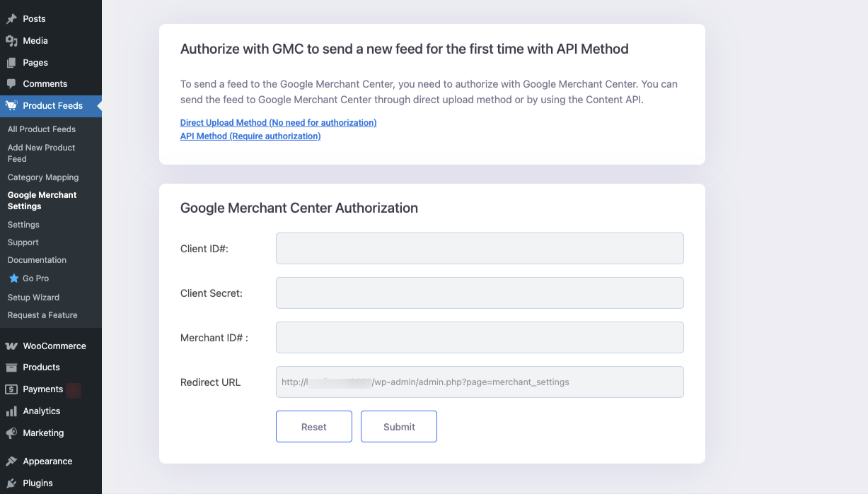Viewport: 868px width, 494px height.
Task: Click the Product Feeds cart icon
Action: coord(11,106)
